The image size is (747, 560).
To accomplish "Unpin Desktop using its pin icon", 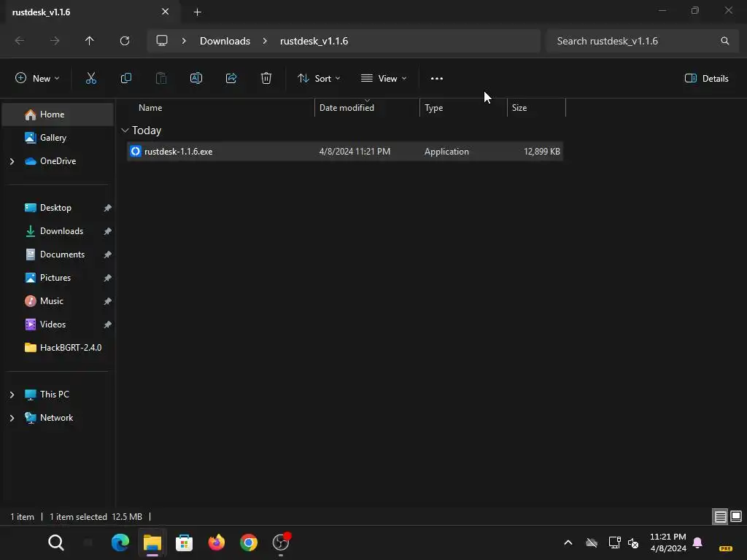I will point(108,208).
